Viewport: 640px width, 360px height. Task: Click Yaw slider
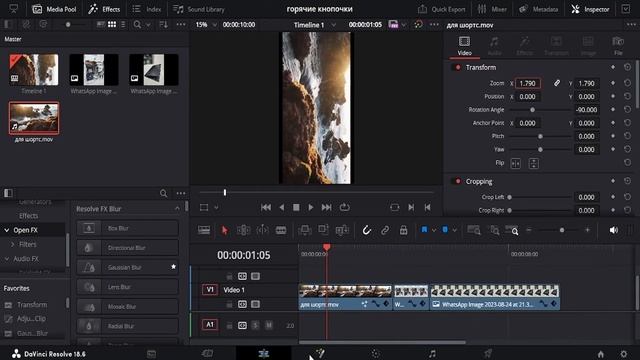pyautogui.click(x=540, y=149)
